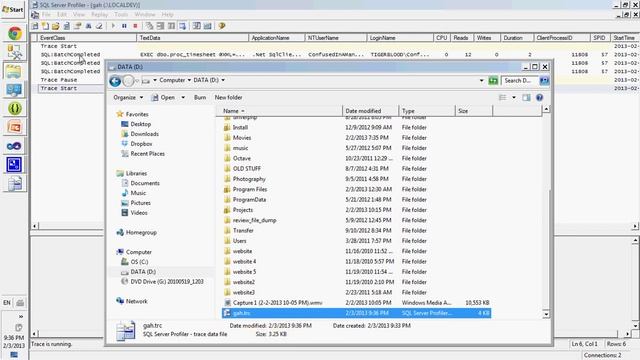The image size is (640, 360).
Task: Expand the DATA (D:) breadcrumb arrow
Action: point(223,80)
